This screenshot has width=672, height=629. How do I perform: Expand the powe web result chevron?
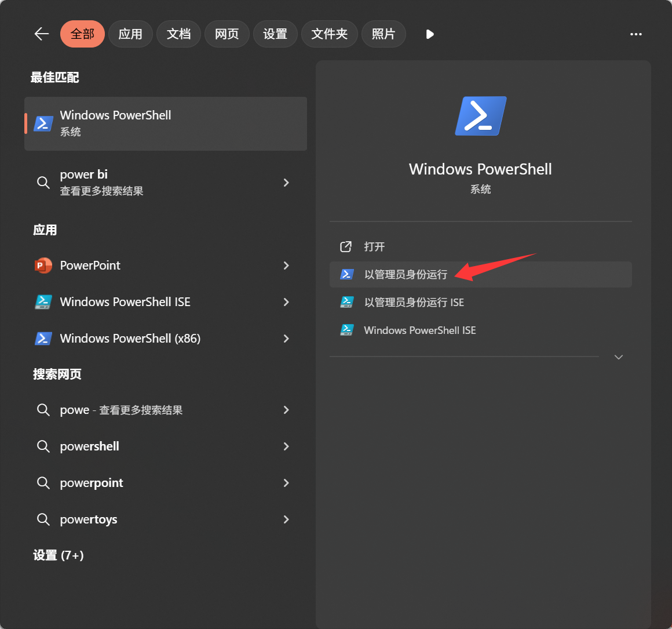pos(286,410)
